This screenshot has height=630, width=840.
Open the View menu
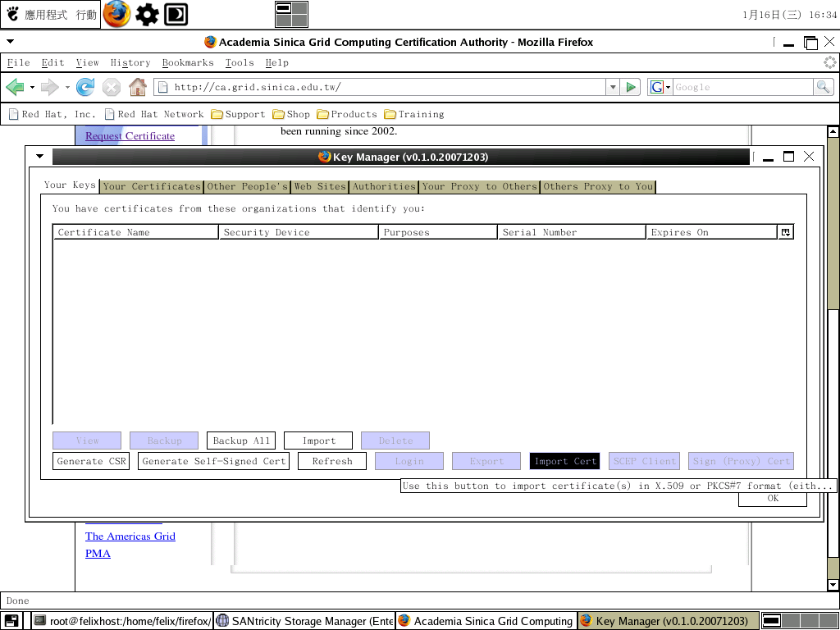tap(87, 62)
